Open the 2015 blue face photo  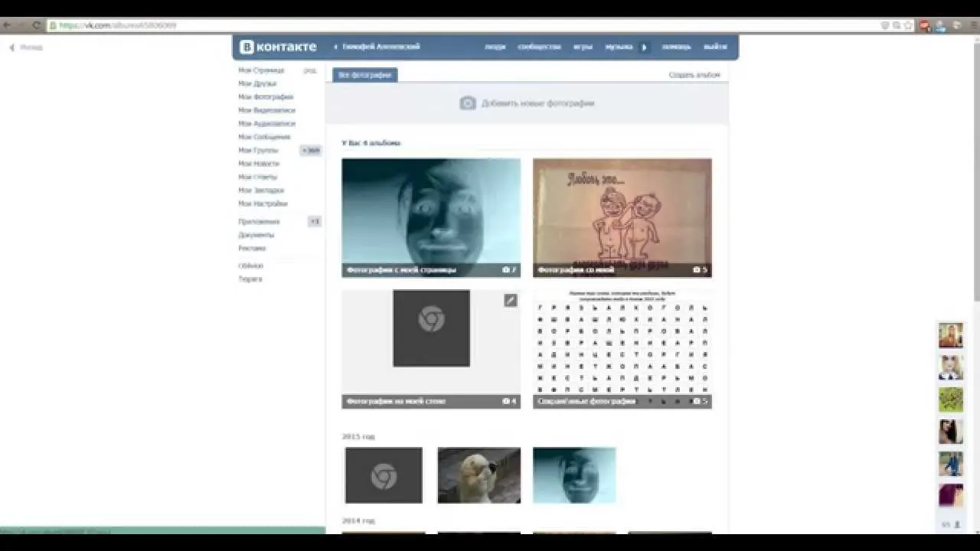pyautogui.click(x=574, y=475)
